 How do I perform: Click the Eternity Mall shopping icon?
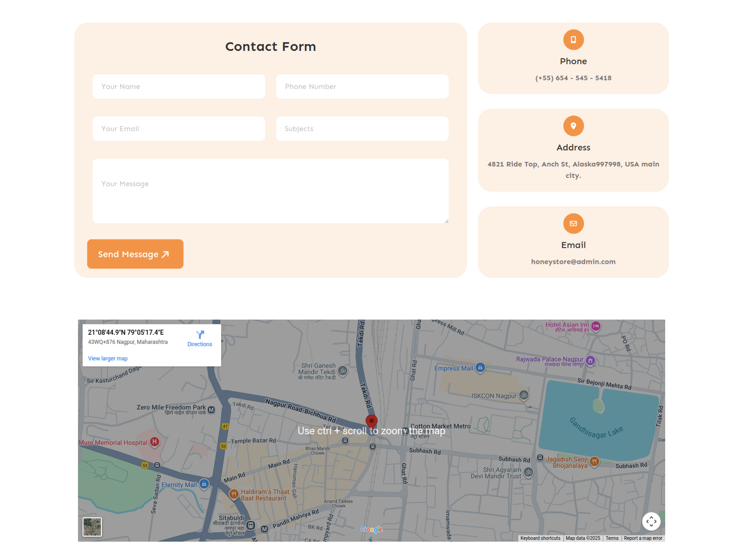(x=204, y=484)
